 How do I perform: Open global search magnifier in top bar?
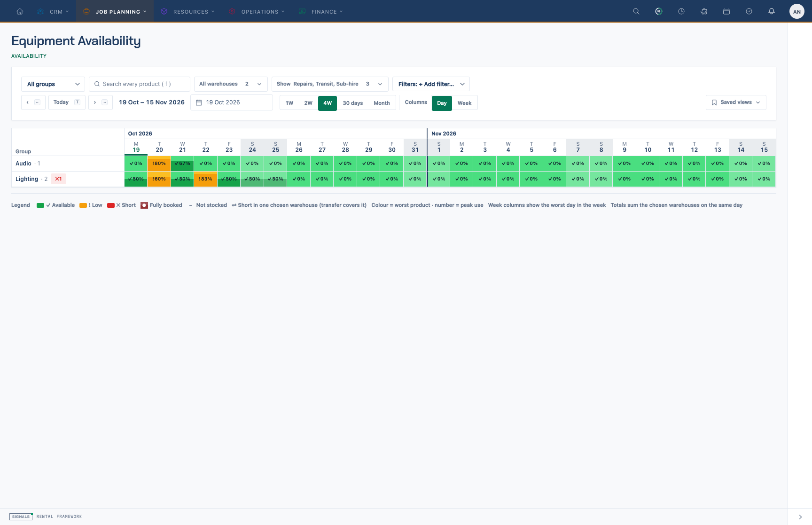636,11
